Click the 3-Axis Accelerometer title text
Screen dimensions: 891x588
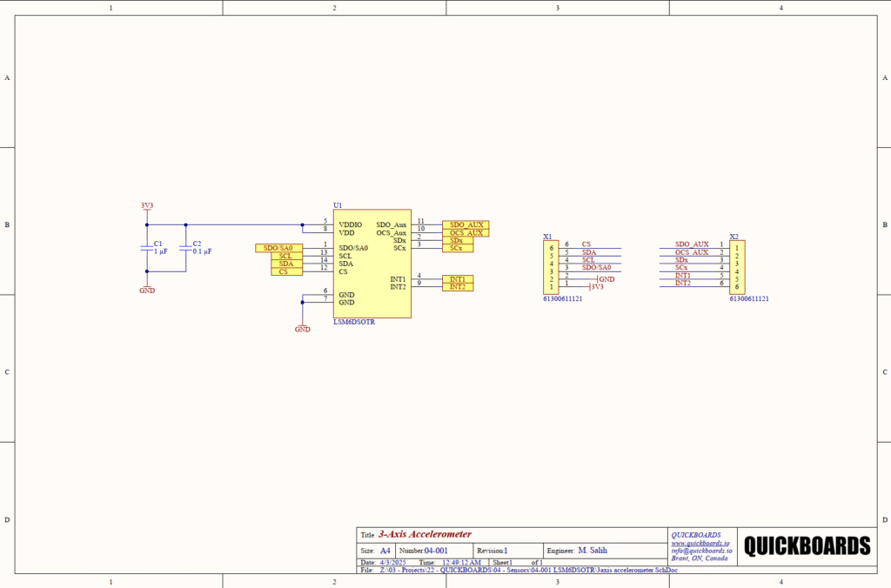pyautogui.click(x=425, y=534)
